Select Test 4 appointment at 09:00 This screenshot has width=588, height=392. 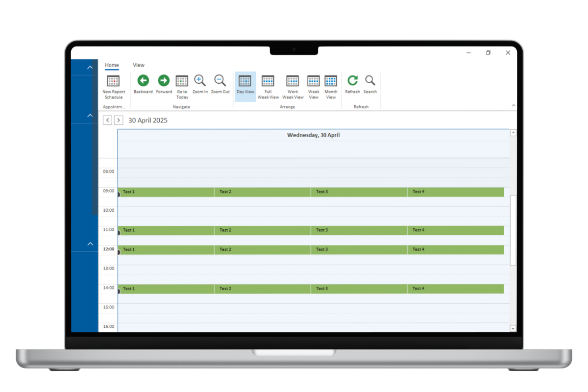coord(456,192)
